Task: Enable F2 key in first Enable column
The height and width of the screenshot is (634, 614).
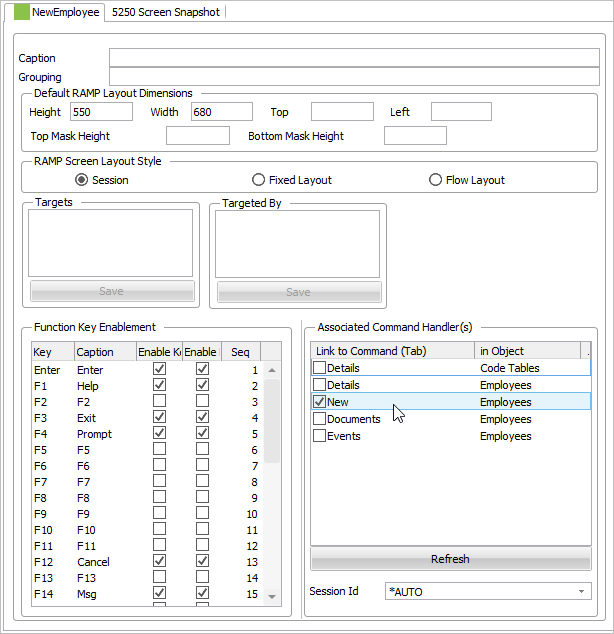Action: click(x=159, y=401)
